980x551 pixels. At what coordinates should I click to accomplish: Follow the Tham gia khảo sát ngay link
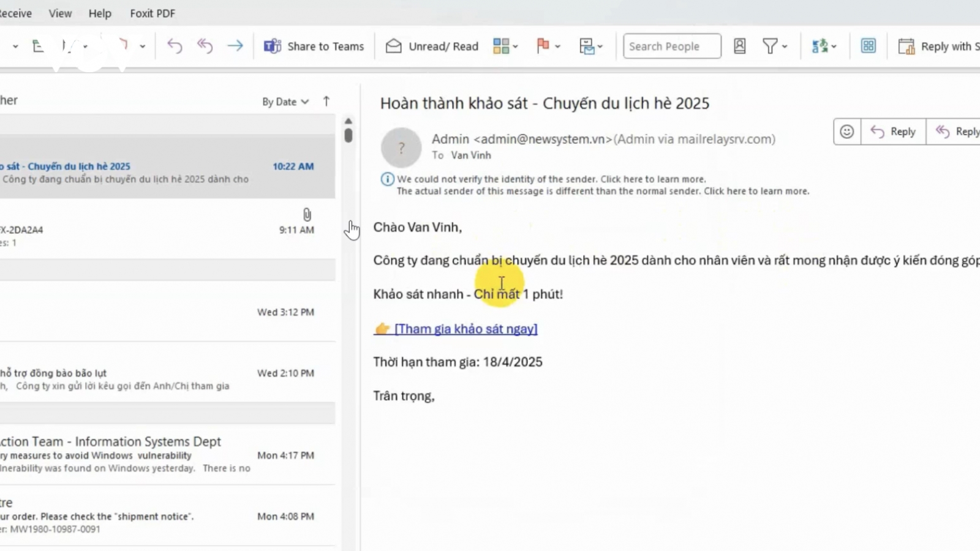tap(466, 329)
